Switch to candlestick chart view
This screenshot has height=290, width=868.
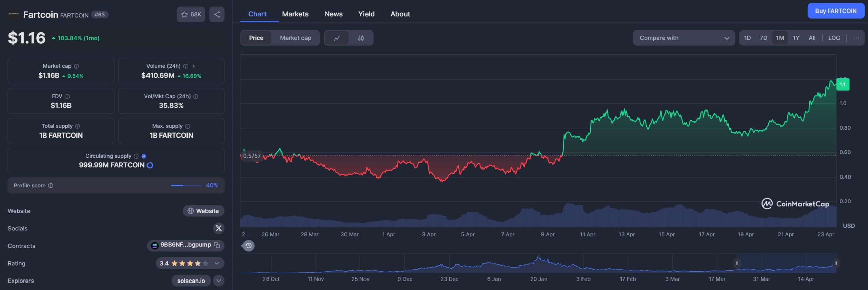[361, 38]
